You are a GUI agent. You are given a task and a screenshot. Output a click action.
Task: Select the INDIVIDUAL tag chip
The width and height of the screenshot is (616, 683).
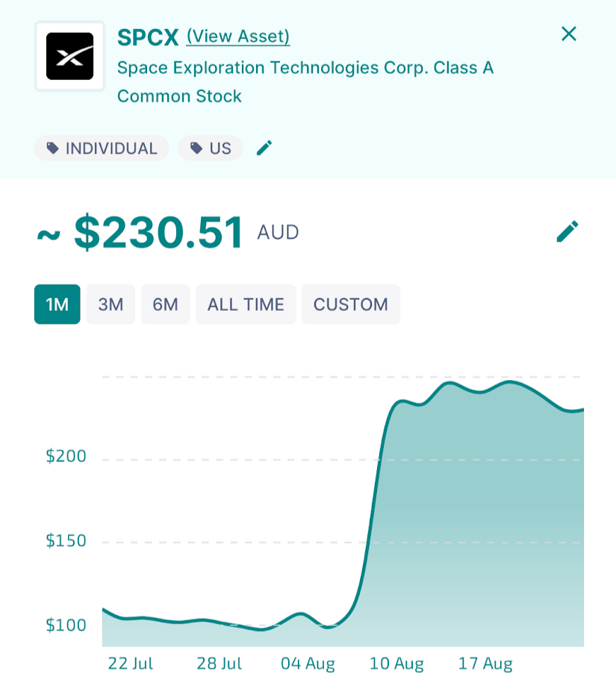point(102,148)
